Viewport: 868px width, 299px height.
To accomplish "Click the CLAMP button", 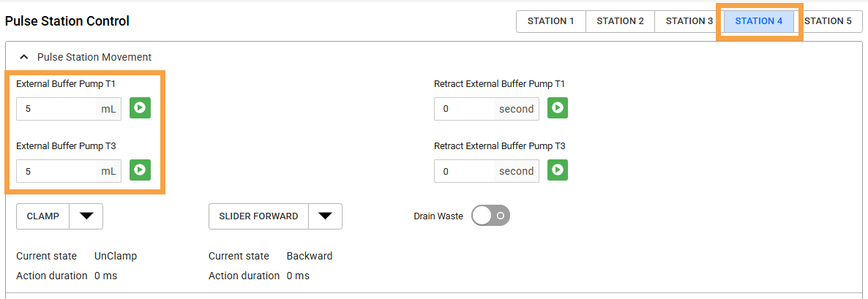I will pyautogui.click(x=43, y=216).
